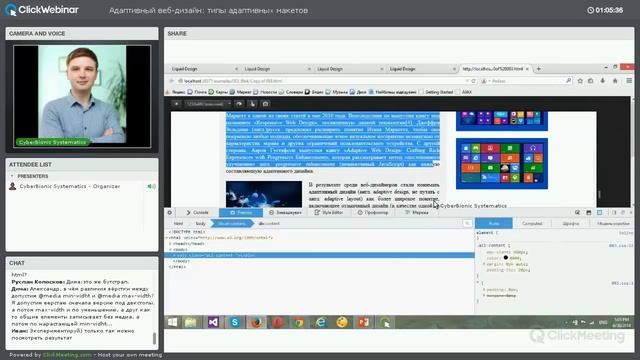Take a screenshot with the camera icon
The width and height of the screenshot is (640, 360).
pos(265,104)
